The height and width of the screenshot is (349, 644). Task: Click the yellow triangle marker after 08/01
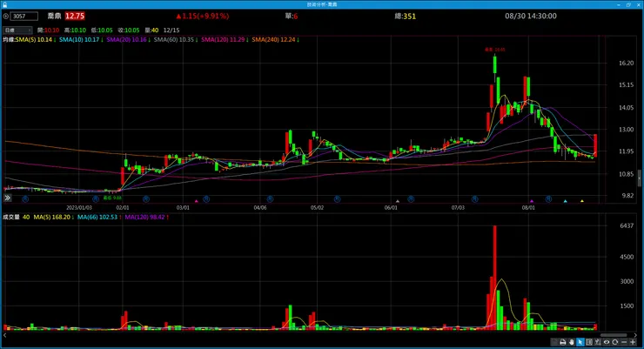tap(582, 201)
